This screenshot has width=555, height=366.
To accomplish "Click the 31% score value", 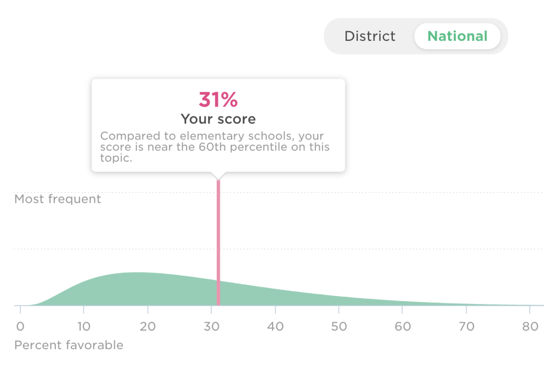I will (x=218, y=99).
